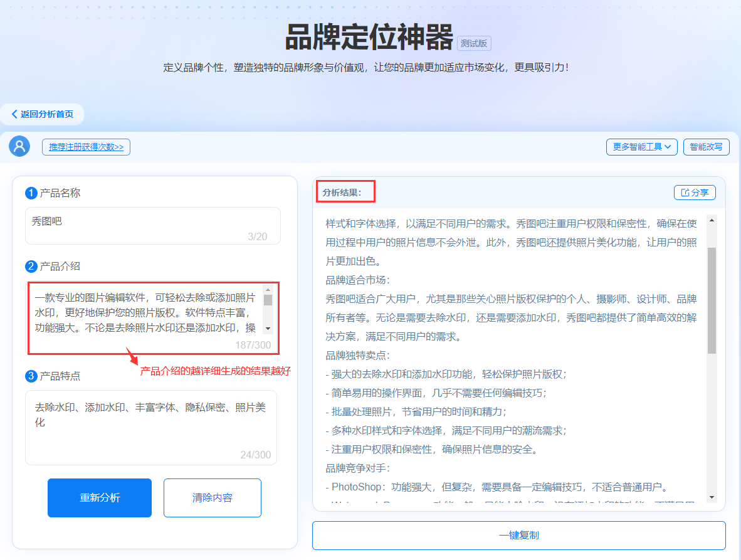Copy results with 一键复制 button
The height and width of the screenshot is (560, 741).
coord(519,536)
